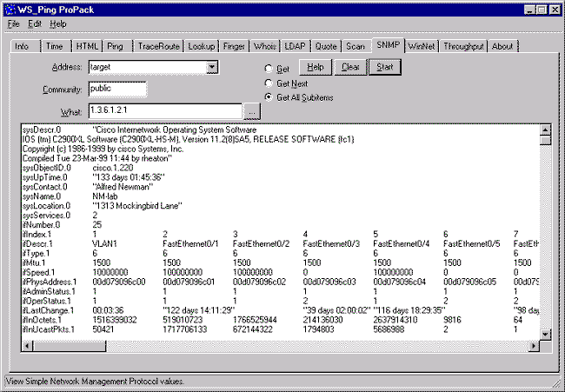Select the Get Next radio button
The image size is (565, 392).
269,83
